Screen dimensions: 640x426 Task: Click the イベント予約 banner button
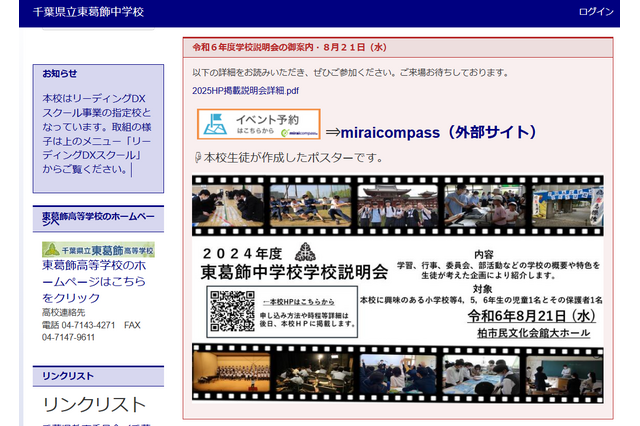(x=258, y=124)
